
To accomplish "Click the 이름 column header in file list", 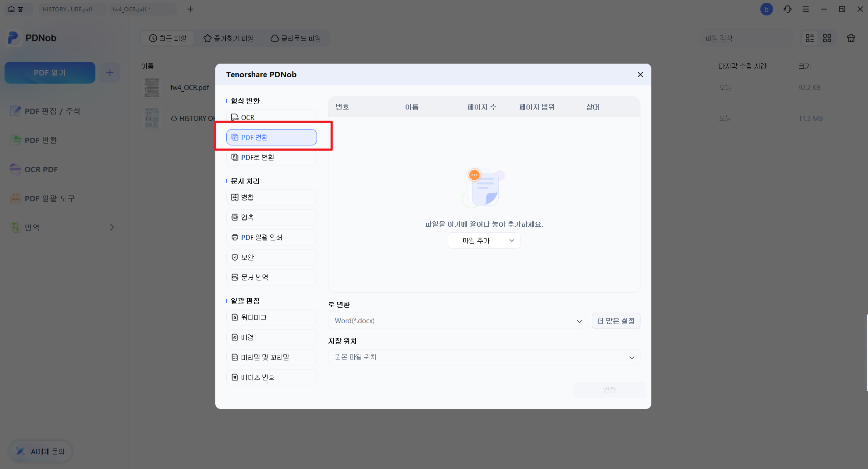I will click(x=147, y=66).
